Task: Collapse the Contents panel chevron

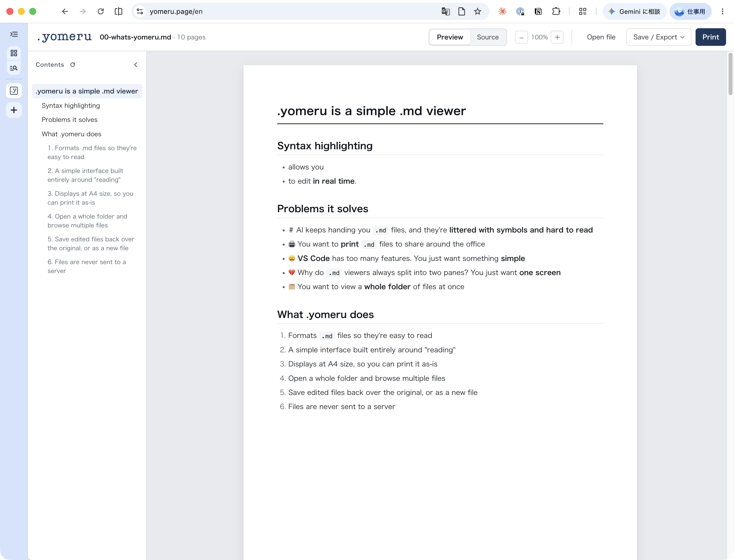Action: [136, 65]
